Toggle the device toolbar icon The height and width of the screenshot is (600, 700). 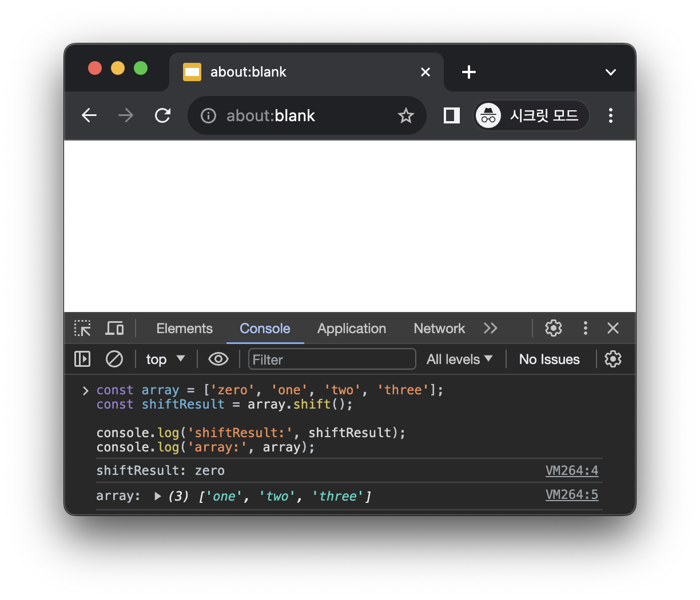[x=114, y=328]
